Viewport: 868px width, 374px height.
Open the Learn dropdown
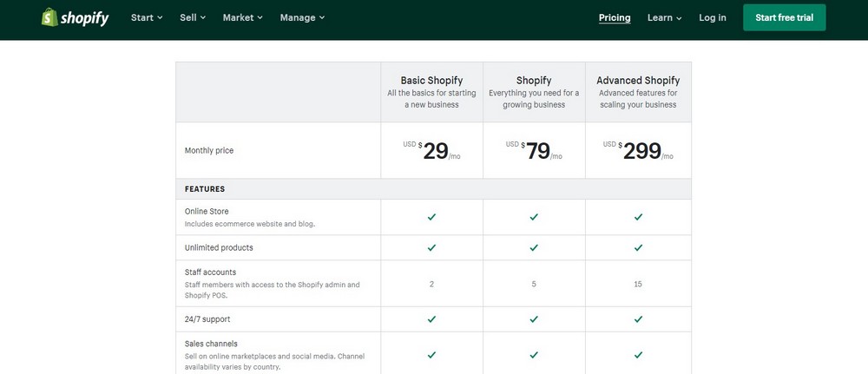tap(664, 17)
